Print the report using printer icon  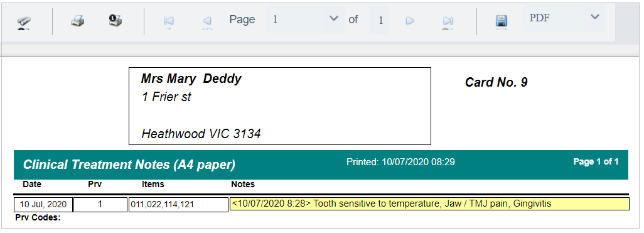click(77, 21)
